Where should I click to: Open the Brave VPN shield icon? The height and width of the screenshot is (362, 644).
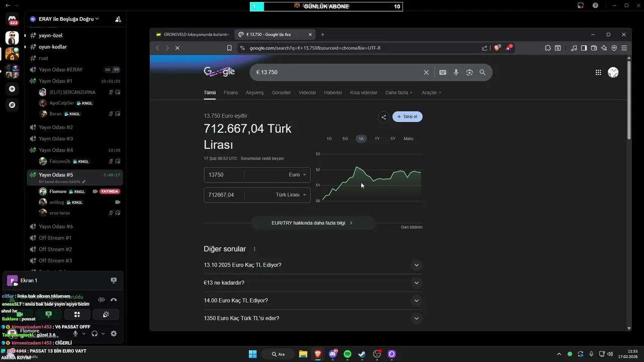614,48
